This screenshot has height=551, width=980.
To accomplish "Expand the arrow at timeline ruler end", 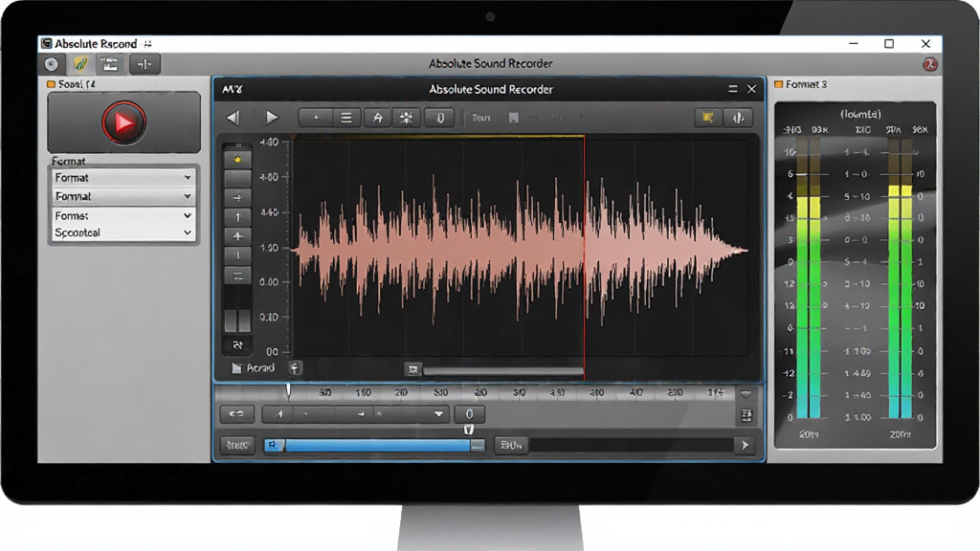I will [x=746, y=393].
